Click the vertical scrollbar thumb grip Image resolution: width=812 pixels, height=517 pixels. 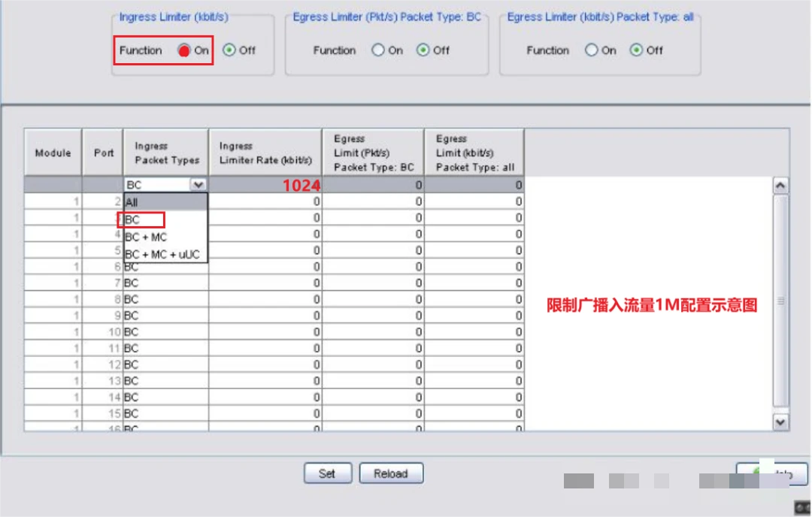tap(780, 301)
